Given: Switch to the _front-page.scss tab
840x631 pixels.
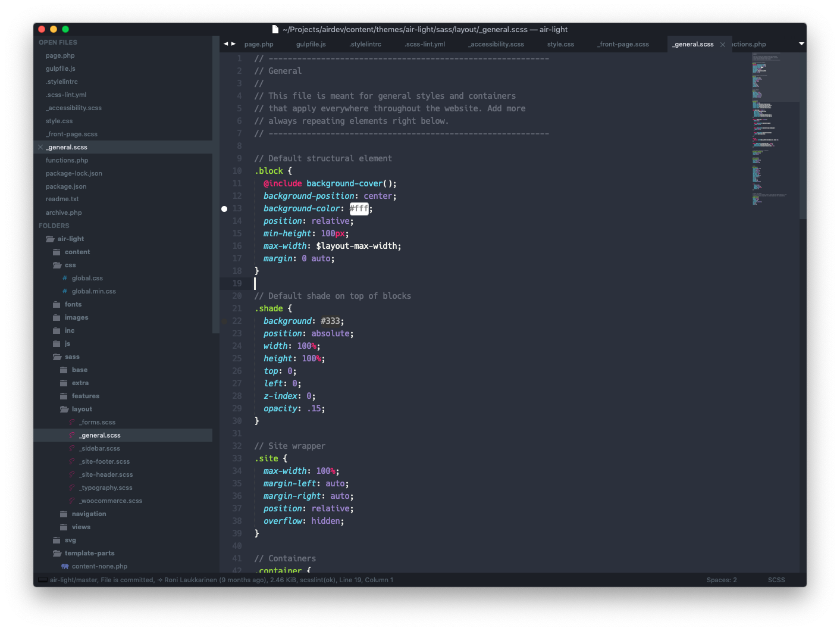Looking at the screenshot, I should (623, 44).
